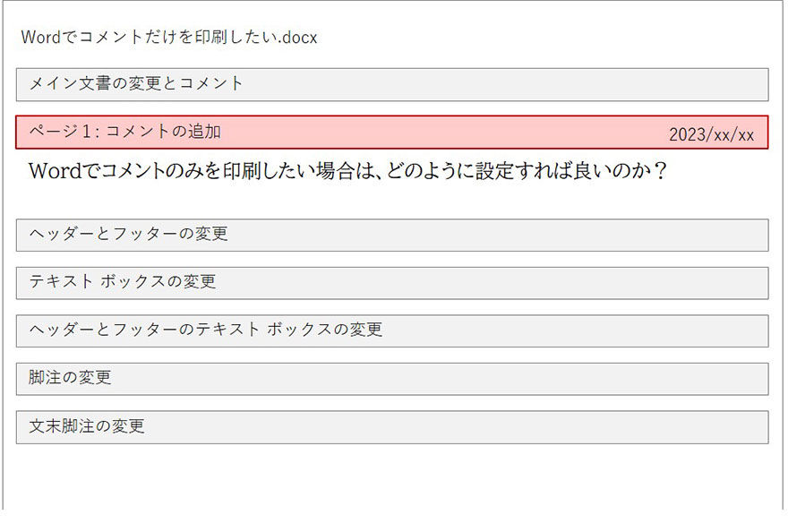The height and width of the screenshot is (532, 788).
Task: Click the document filename ending in .docx
Action: [x=168, y=37]
